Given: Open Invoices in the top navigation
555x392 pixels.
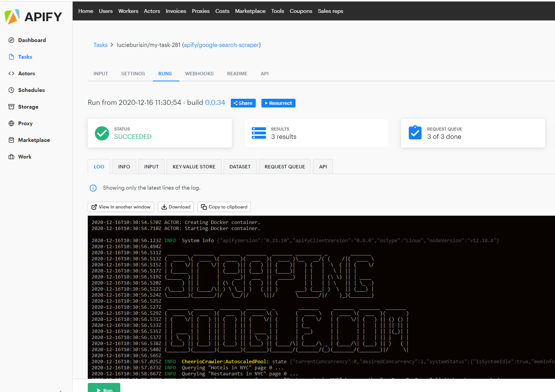Looking at the screenshot, I should [x=176, y=11].
